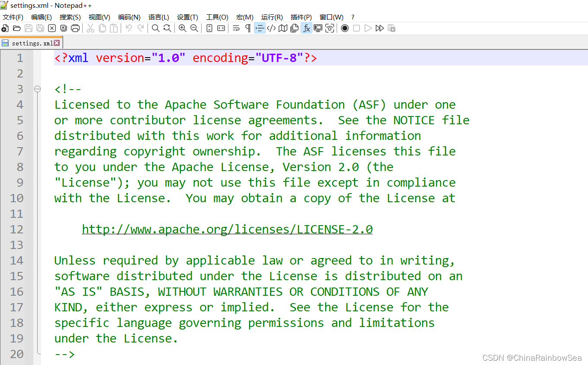Toggle the Document Map panel
This screenshot has height=365, width=588.
(283, 28)
